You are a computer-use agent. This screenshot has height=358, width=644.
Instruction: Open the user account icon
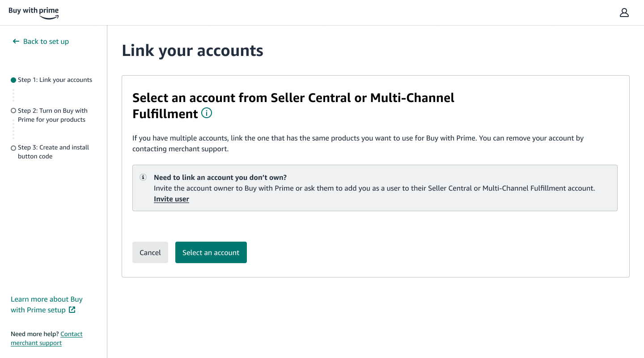click(x=624, y=13)
